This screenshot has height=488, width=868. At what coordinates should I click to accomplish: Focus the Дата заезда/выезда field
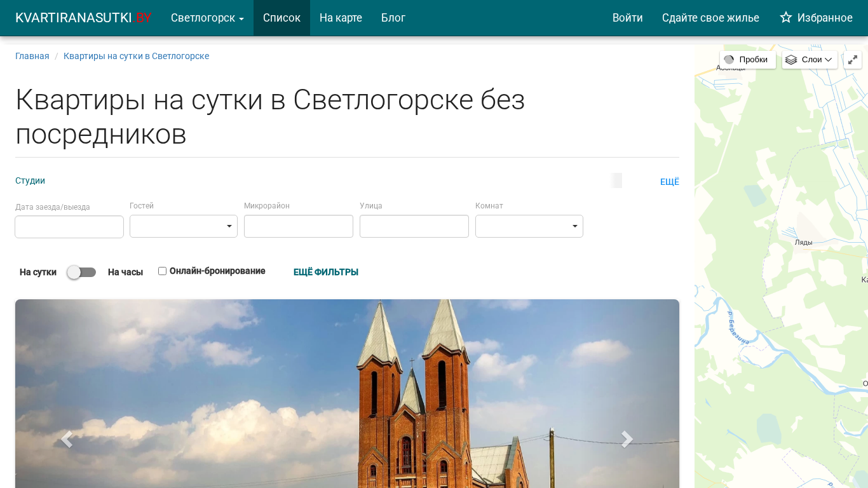point(69,227)
